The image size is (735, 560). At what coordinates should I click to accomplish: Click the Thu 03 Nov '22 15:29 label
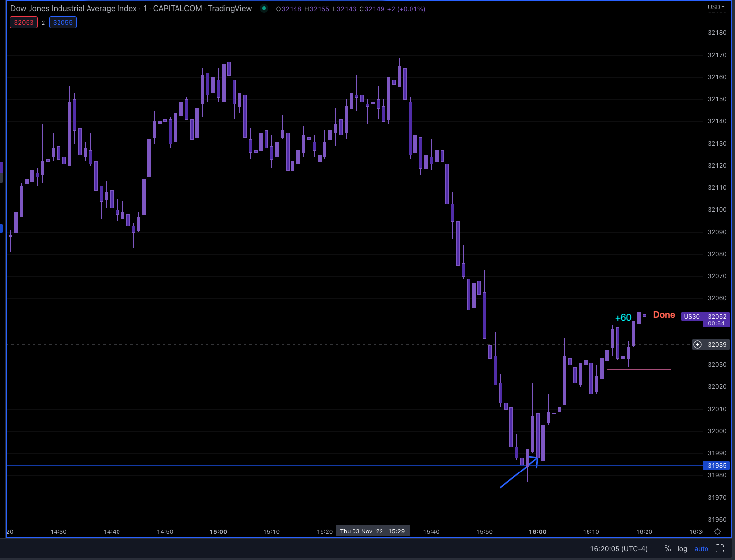point(372,531)
